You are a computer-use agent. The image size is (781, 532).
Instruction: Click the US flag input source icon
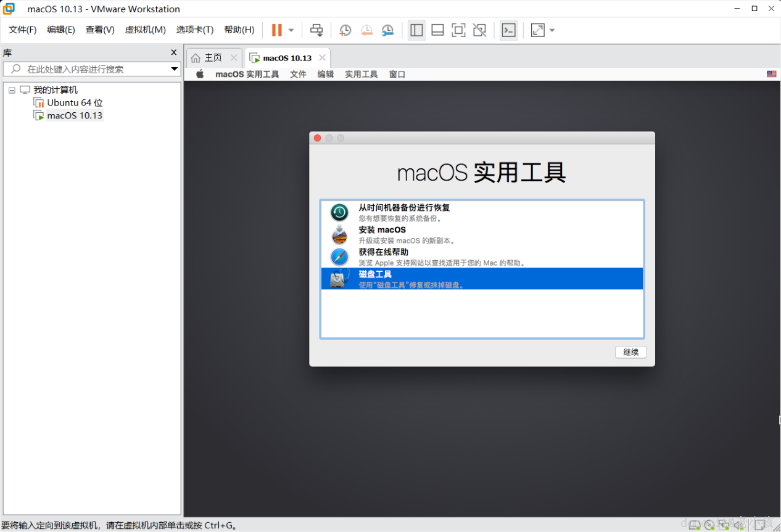[x=772, y=74]
